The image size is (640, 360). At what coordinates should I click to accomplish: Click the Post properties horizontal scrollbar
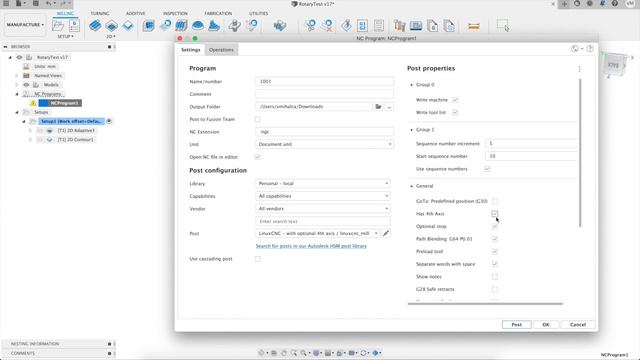point(485,304)
